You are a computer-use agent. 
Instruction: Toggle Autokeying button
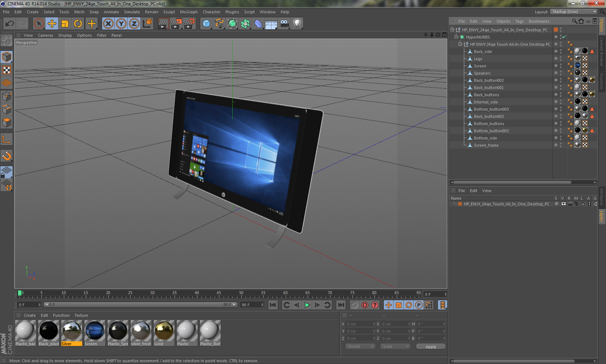click(x=365, y=305)
